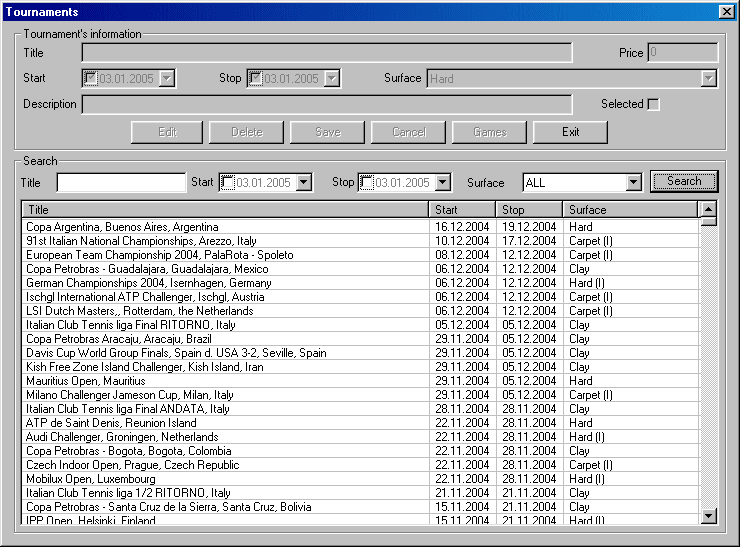Screen dimensions: 740x547
Task: Click start date 16.12.2004 of Copa Argentina
Action: pyautogui.click(x=462, y=227)
